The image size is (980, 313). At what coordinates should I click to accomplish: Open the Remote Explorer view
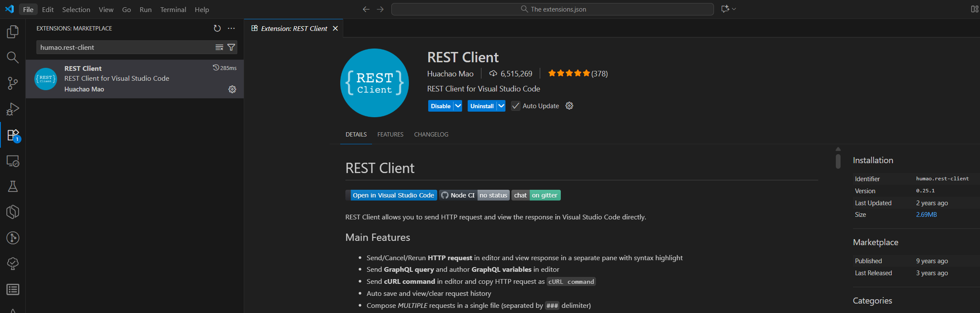(x=13, y=161)
